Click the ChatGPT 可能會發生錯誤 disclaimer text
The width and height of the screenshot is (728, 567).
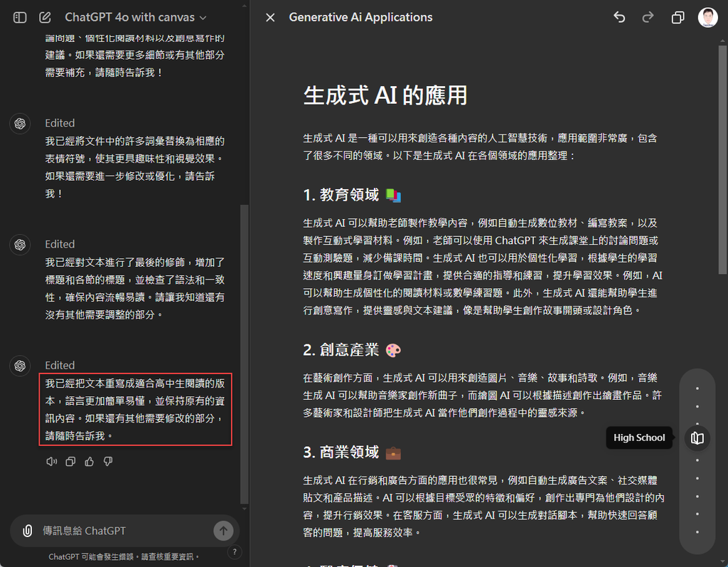[124, 556]
